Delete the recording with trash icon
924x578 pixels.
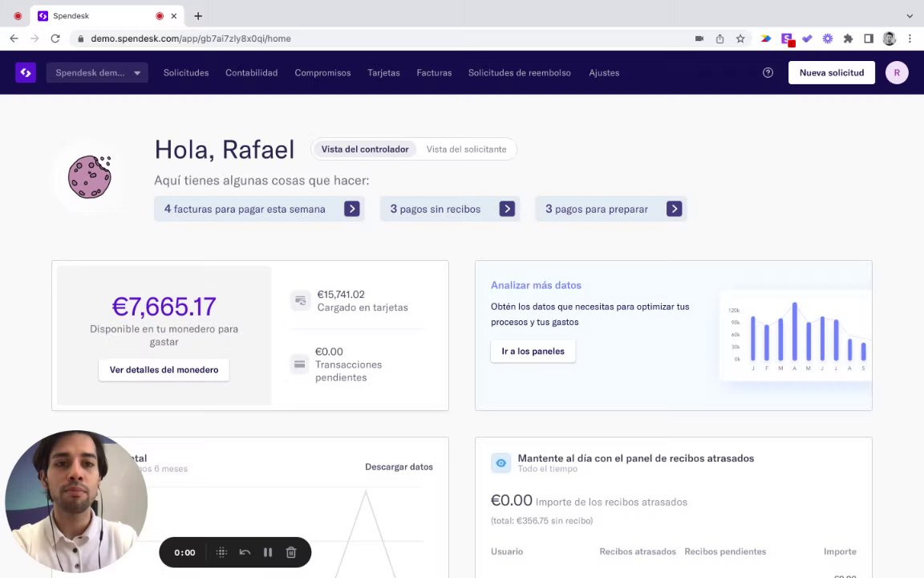click(x=290, y=552)
